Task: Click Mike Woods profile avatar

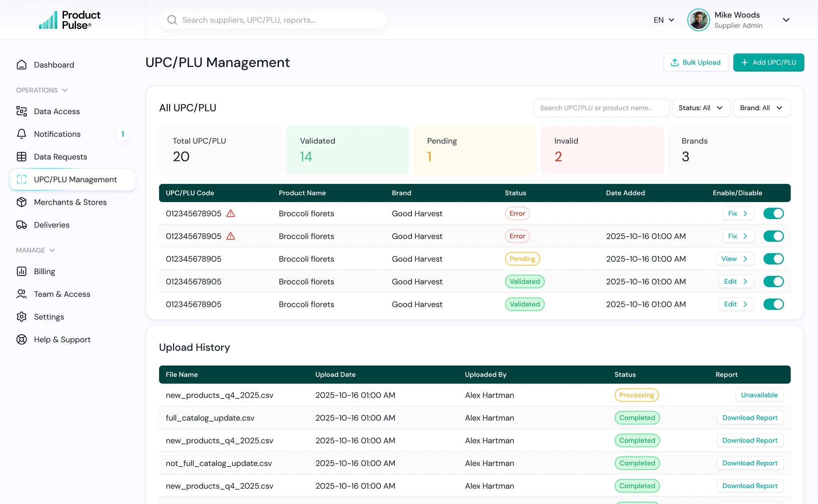Action: point(699,20)
